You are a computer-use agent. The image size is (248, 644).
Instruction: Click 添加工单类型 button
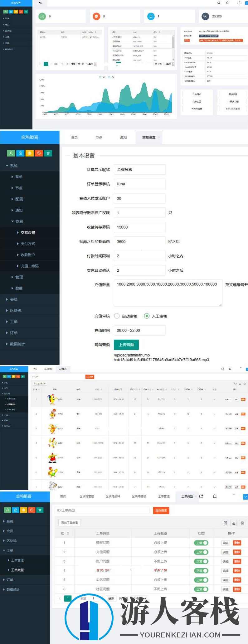point(70,523)
